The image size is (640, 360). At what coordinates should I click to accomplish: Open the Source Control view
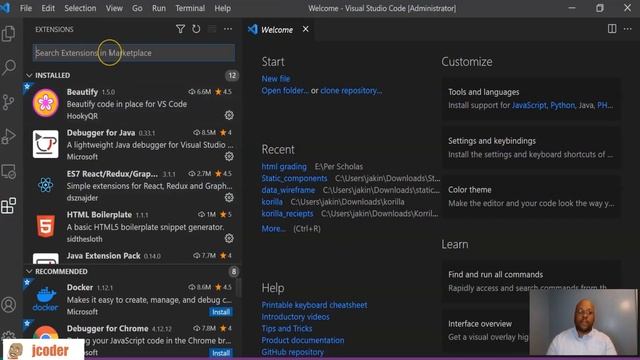click(x=9, y=102)
